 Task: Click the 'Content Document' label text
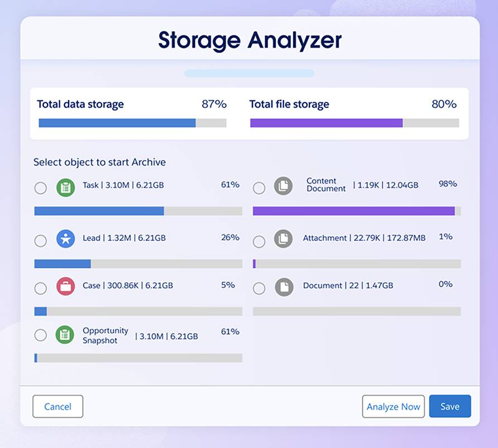click(326, 185)
